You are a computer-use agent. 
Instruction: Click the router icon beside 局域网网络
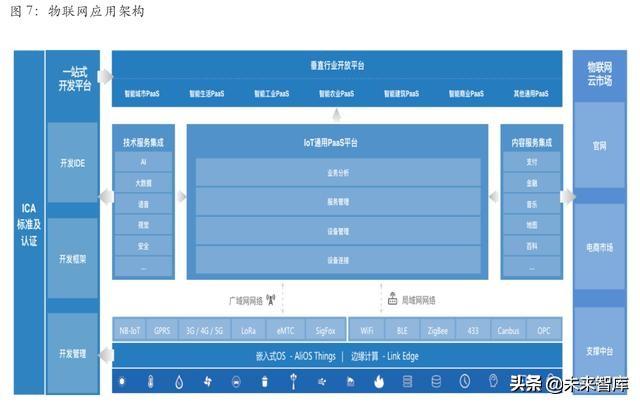point(393,299)
